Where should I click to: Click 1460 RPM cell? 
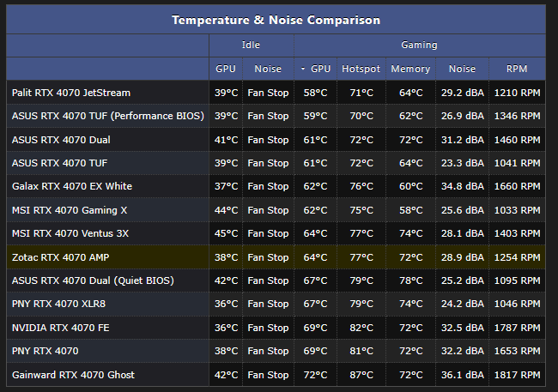517,140
